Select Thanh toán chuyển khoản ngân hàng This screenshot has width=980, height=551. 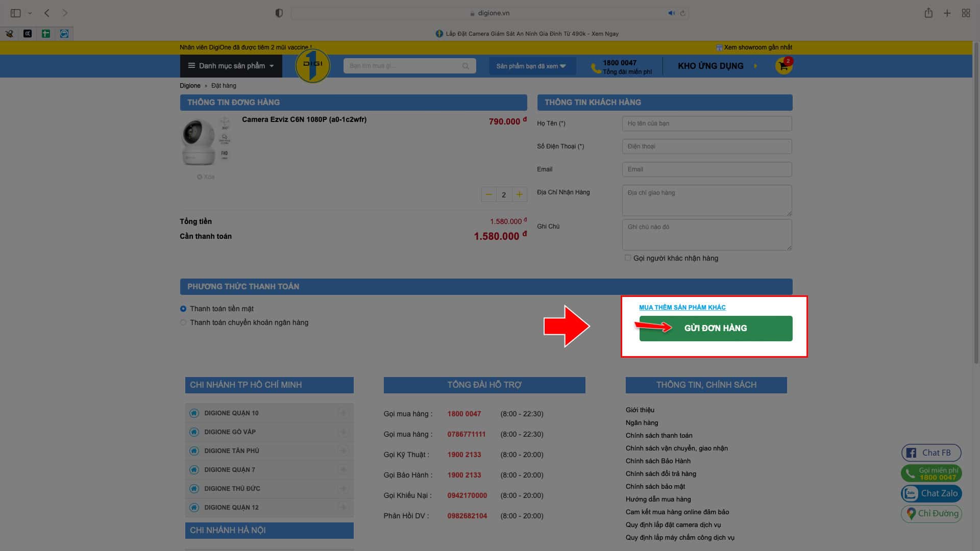point(183,322)
